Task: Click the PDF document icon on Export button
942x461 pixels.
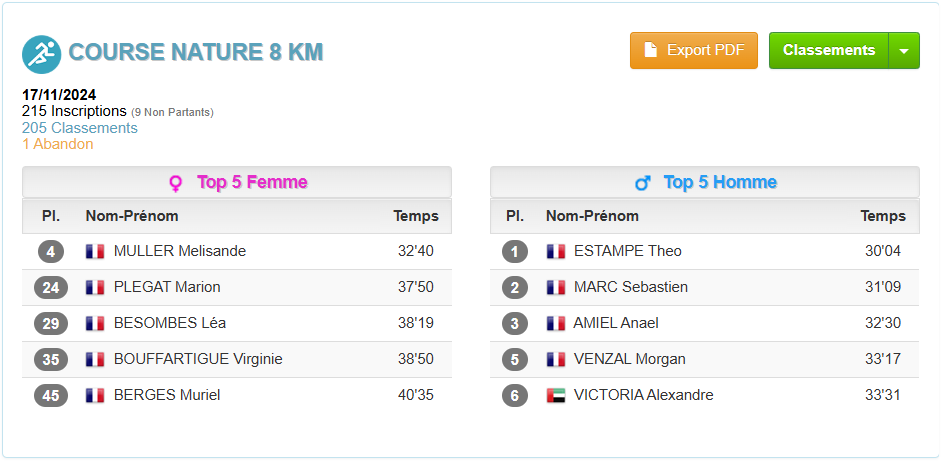Action: tap(651, 50)
